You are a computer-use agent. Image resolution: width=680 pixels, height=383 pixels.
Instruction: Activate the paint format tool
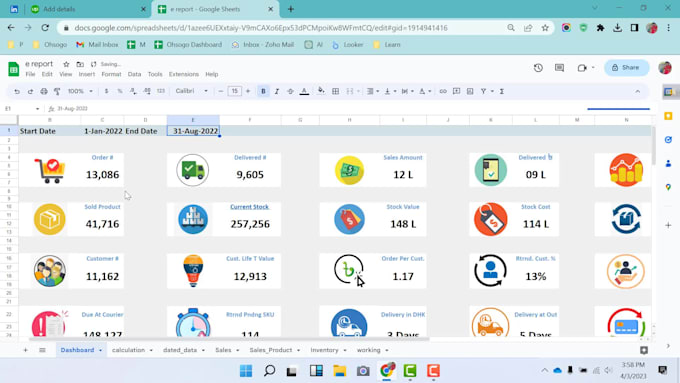[57, 92]
